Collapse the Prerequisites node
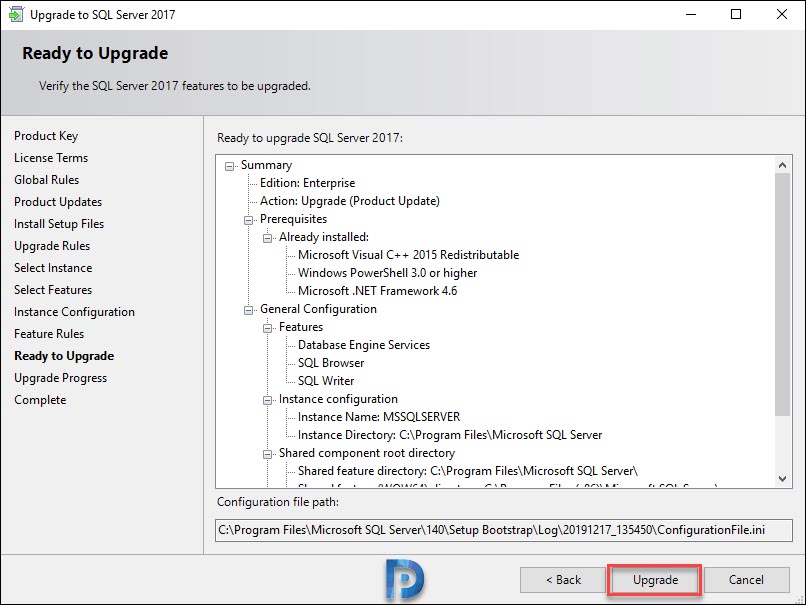Screen dimensions: 806x605 [x=248, y=220]
